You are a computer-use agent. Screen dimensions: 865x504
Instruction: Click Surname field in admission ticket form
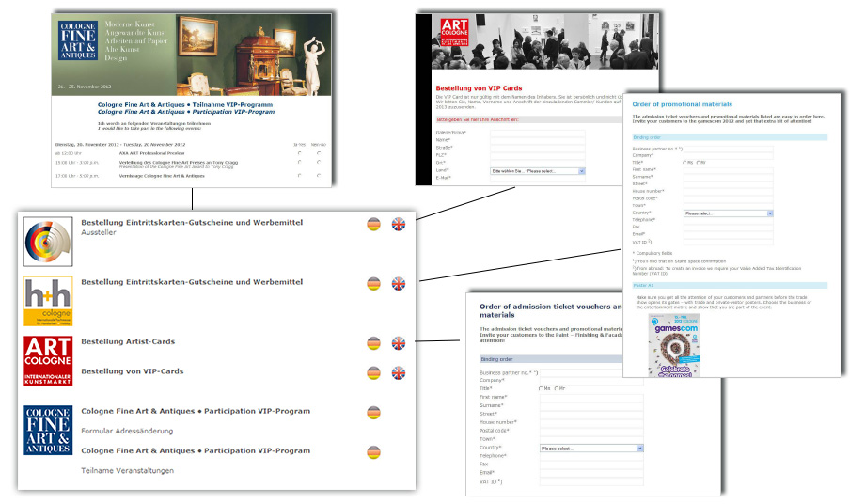[x=590, y=405]
